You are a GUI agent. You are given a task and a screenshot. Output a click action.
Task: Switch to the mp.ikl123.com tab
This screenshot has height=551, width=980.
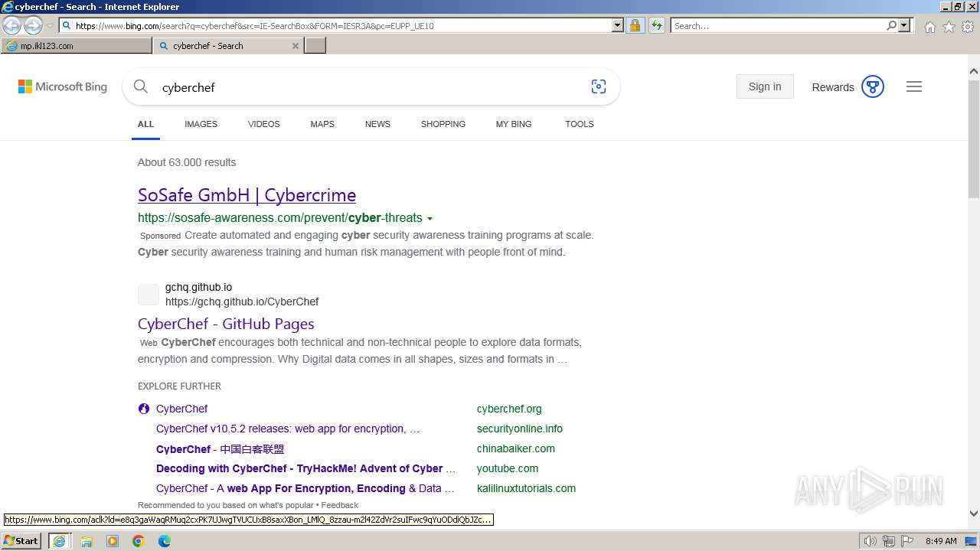[77, 46]
